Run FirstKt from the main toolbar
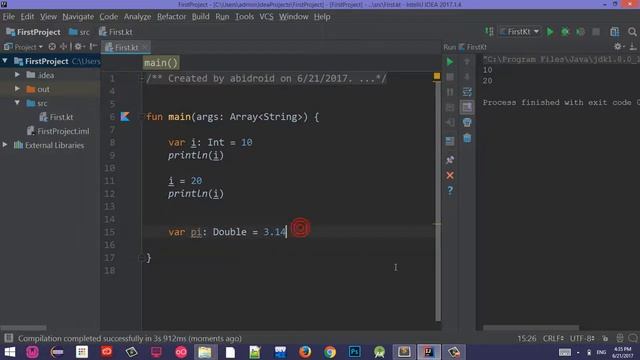Viewport: 640px width, 360px height. pos(550,32)
